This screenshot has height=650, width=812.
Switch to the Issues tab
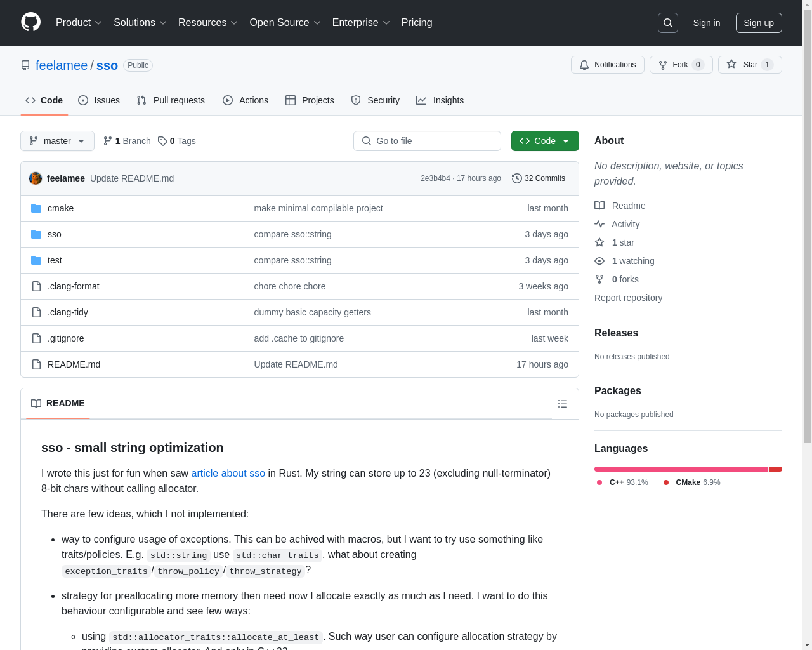click(x=99, y=100)
